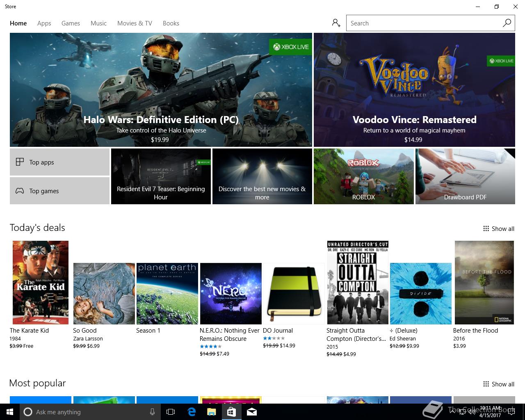Open the Music tab

click(x=98, y=23)
